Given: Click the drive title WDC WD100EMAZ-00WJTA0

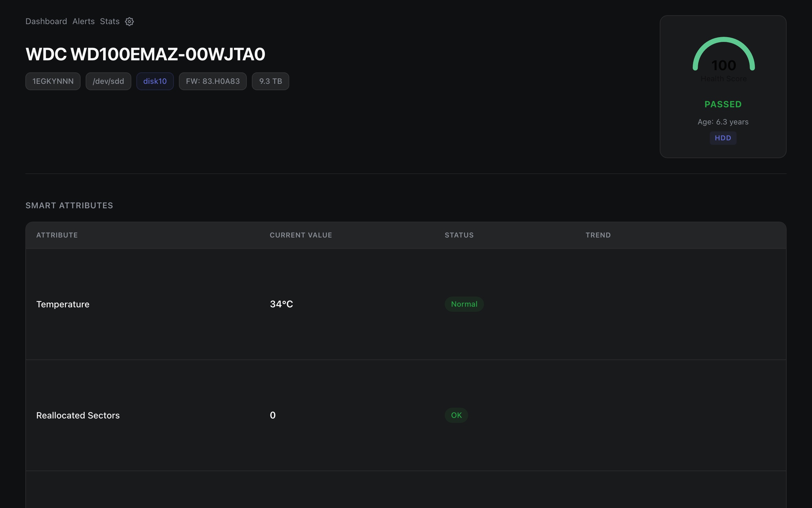Looking at the screenshot, I should coord(145,54).
